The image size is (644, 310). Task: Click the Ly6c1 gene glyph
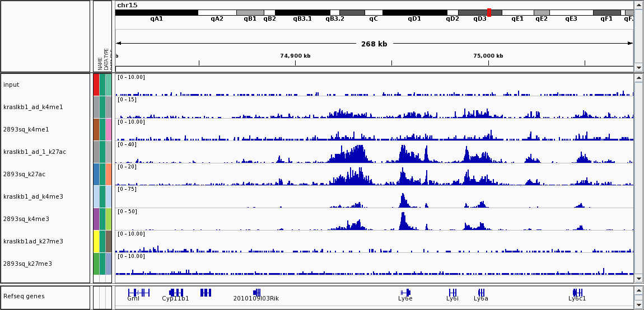tap(577, 292)
